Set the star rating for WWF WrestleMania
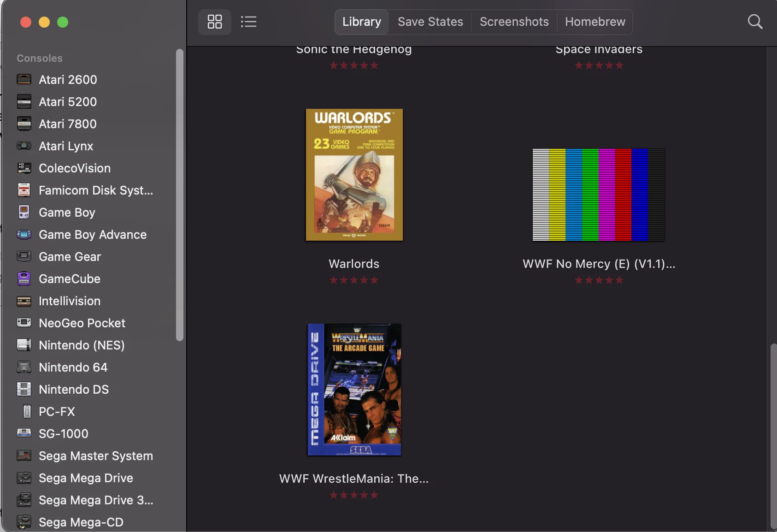The height and width of the screenshot is (532, 777). click(x=354, y=495)
